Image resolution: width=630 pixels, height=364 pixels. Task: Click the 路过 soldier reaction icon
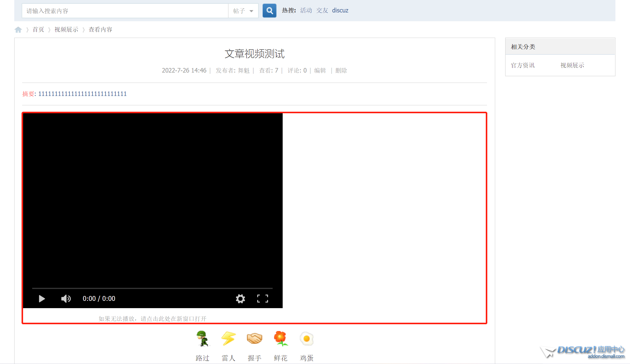pyautogui.click(x=203, y=338)
